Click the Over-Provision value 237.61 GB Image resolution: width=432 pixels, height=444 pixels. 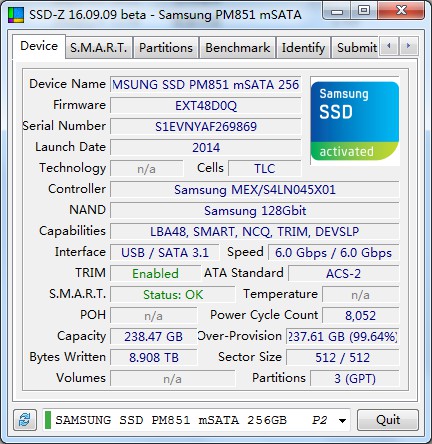point(343,337)
